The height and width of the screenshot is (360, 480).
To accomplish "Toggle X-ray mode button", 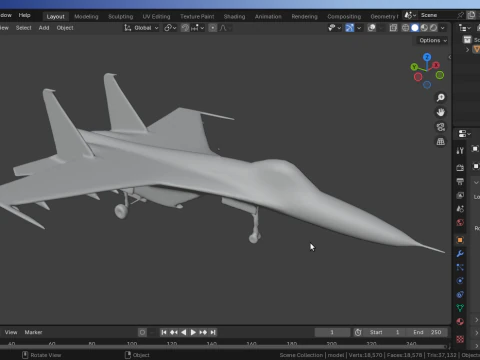I will [393, 28].
